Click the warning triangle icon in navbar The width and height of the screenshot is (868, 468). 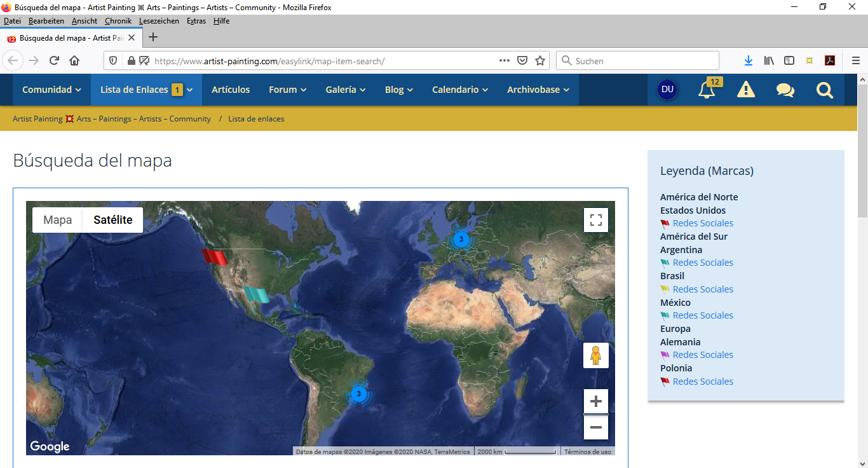point(745,90)
